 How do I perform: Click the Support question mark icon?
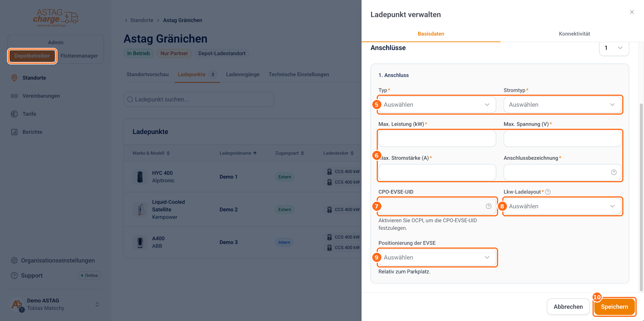pos(14,275)
